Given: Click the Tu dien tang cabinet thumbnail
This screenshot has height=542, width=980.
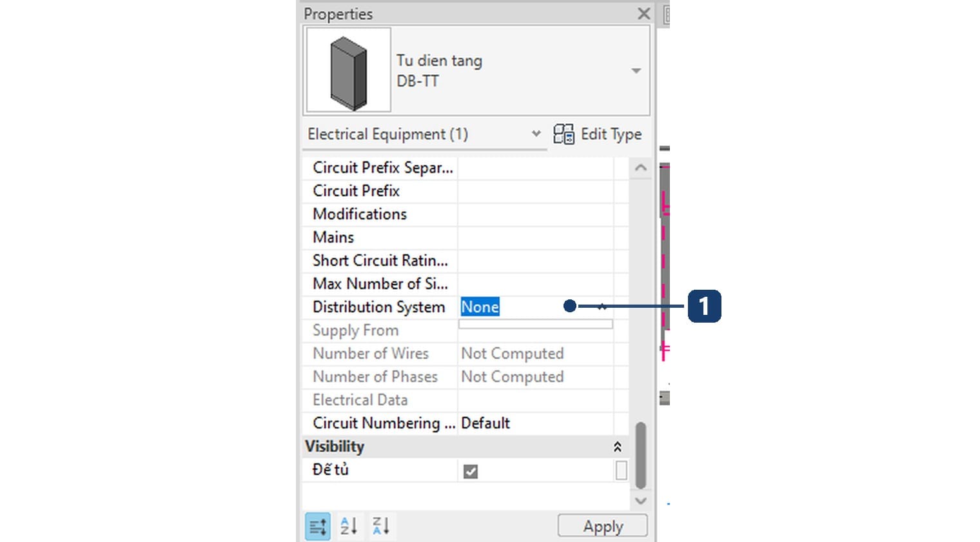Looking at the screenshot, I should [348, 70].
